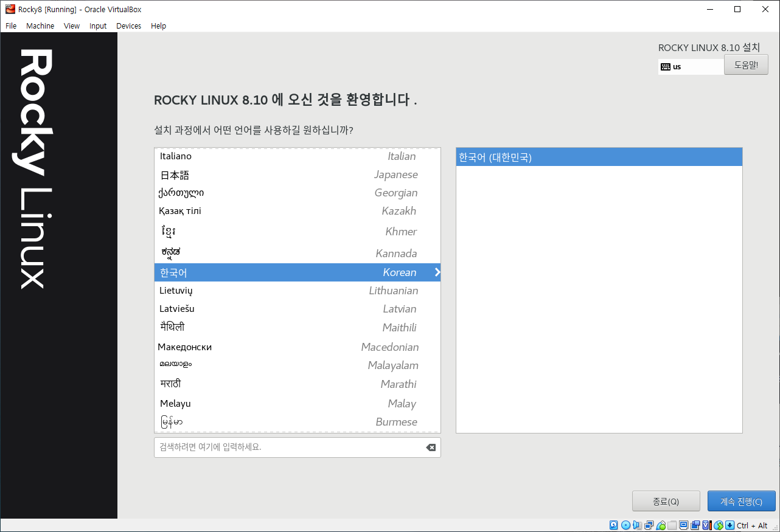780x532 pixels.
Task: Select the 한국어 Korean language row
Action: pyautogui.click(x=298, y=272)
